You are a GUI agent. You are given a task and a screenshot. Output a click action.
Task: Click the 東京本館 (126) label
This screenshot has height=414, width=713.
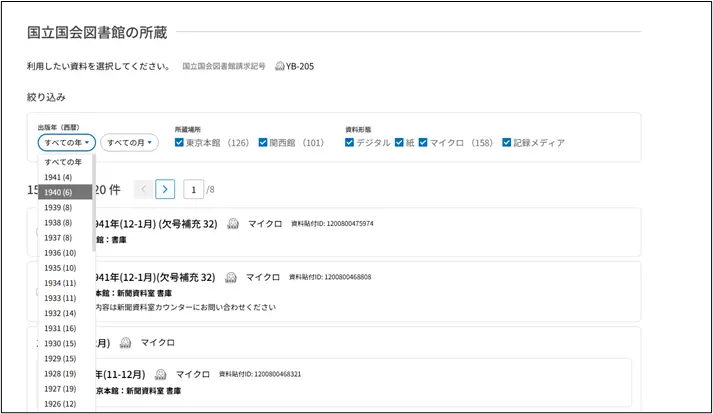tap(217, 143)
